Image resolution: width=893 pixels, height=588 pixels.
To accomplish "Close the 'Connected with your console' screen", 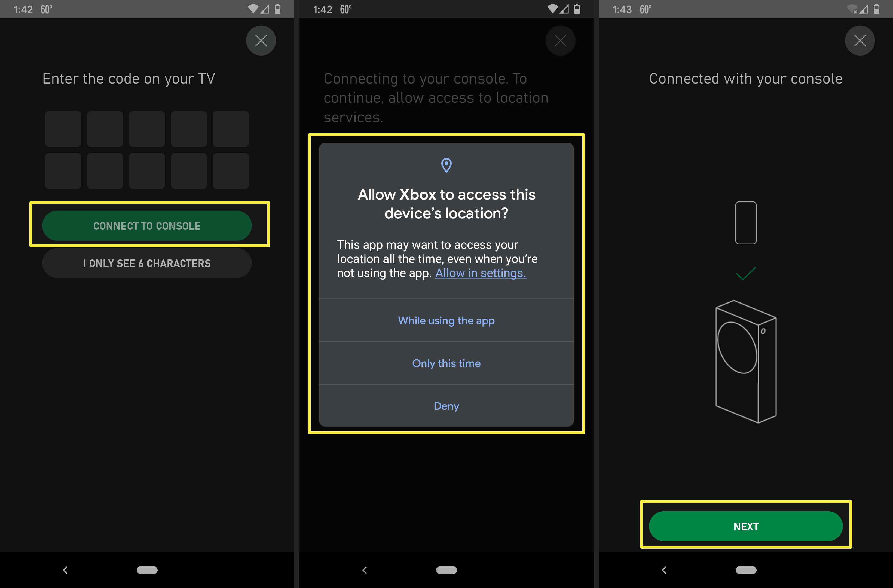I will click(860, 41).
